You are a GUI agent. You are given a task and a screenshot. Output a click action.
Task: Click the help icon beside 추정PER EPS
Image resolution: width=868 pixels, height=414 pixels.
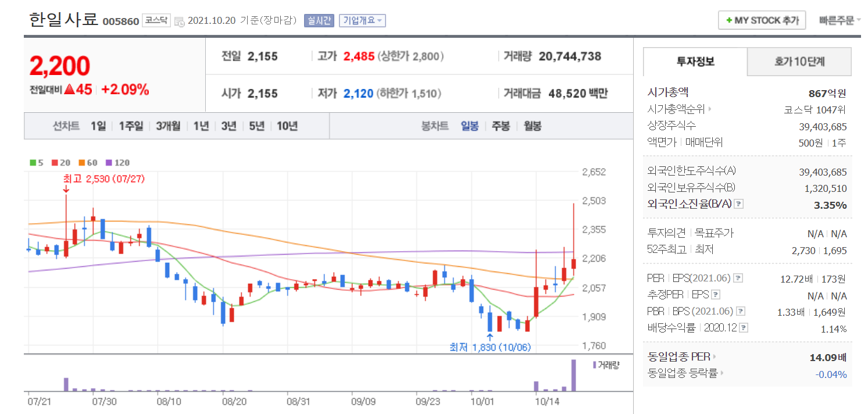(x=716, y=295)
